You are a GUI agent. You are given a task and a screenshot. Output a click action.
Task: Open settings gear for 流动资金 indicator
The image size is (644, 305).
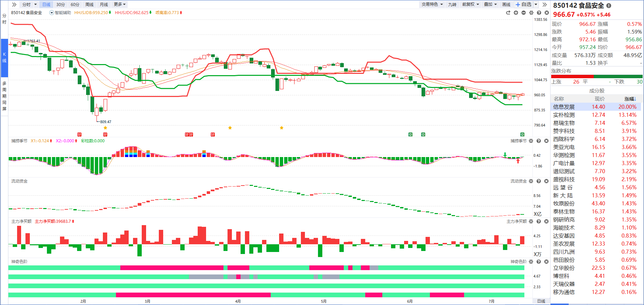(531, 181)
